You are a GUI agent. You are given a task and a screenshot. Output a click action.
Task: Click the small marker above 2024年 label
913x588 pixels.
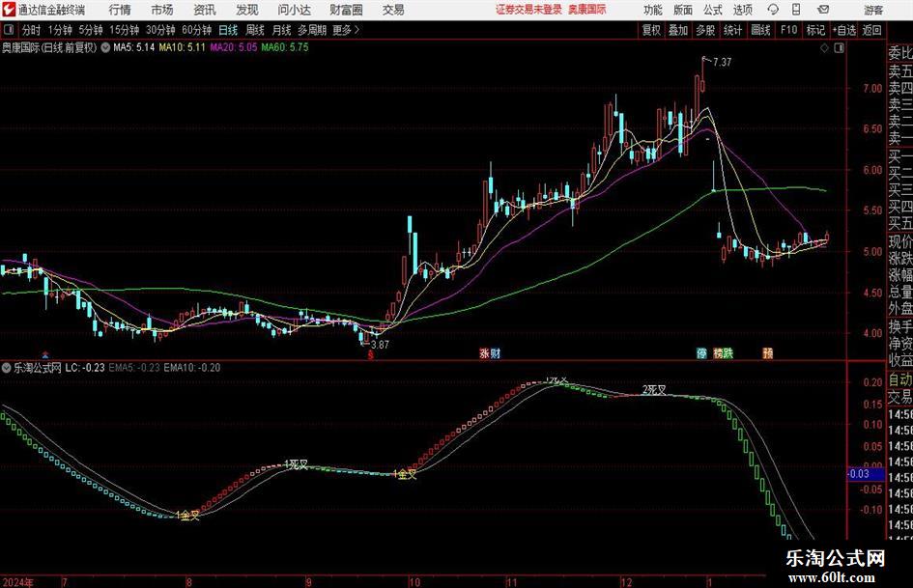45,354
